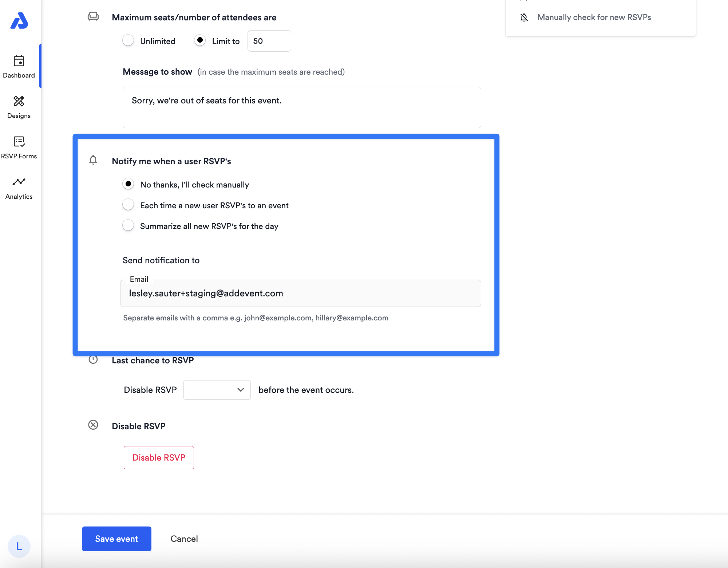Open Dashboard from the sidebar calendar icon
This screenshot has height=568, width=728.
coord(19,61)
